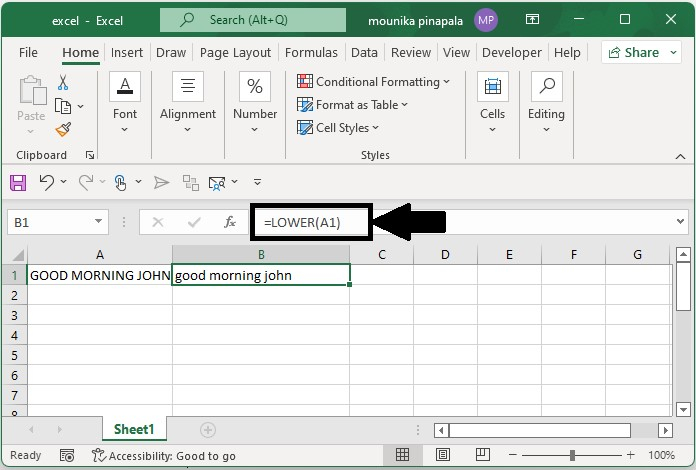Select the Sheet1 tab
This screenshot has height=470, width=696.
134,429
